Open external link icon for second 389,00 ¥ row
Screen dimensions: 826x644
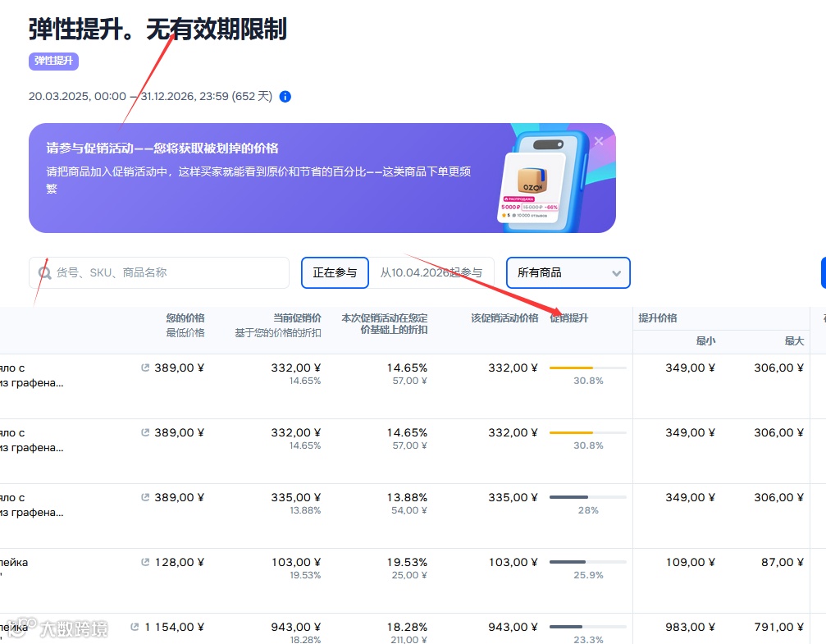pyautogui.click(x=145, y=432)
